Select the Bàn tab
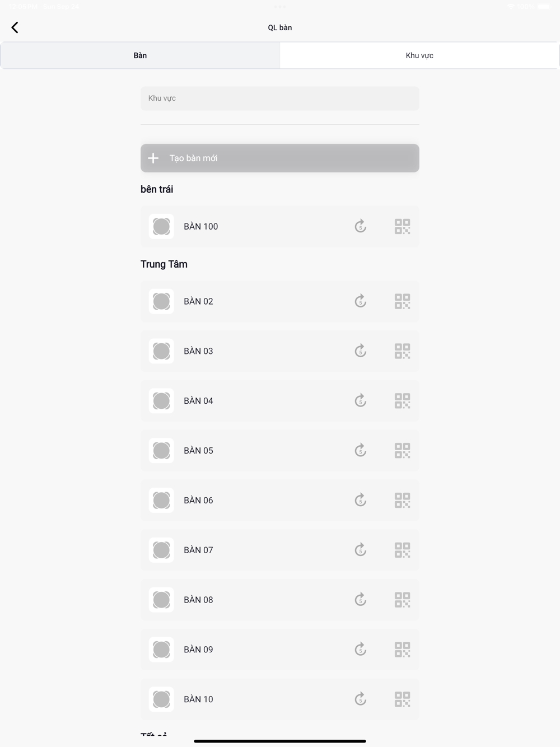The height and width of the screenshot is (747, 560). [140, 55]
